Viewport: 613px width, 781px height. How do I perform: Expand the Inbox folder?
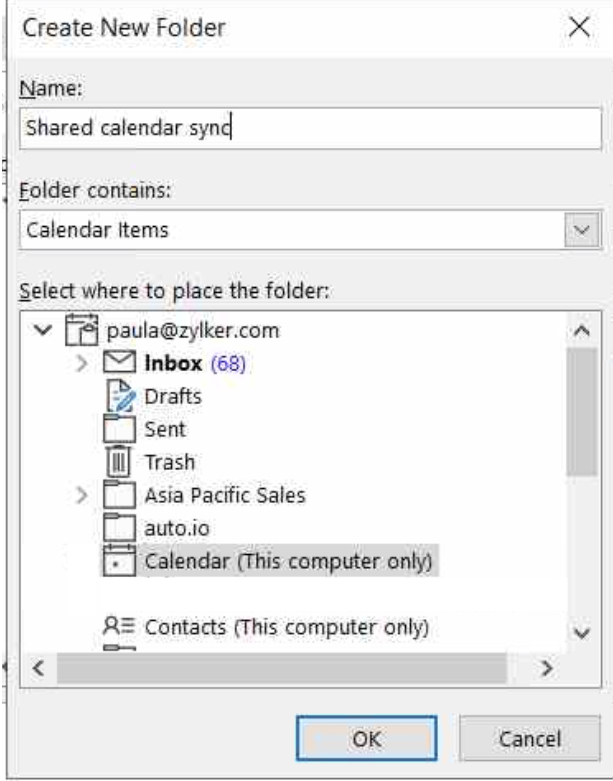(84, 363)
